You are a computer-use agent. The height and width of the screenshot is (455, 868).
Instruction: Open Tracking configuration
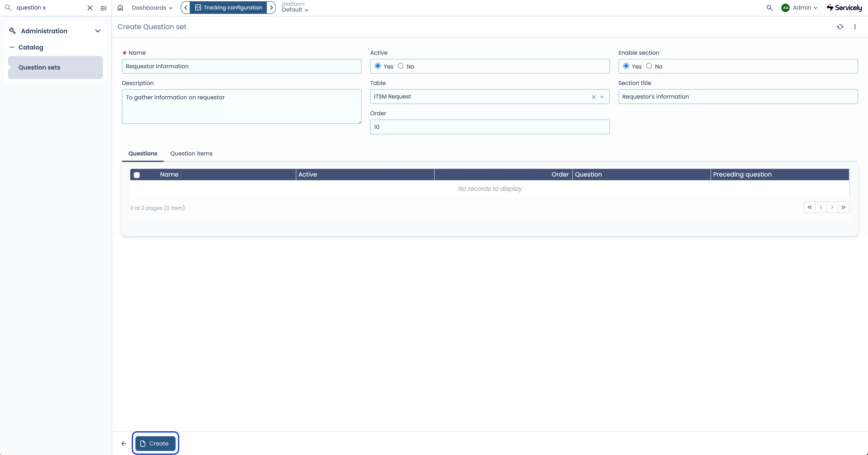[228, 7]
